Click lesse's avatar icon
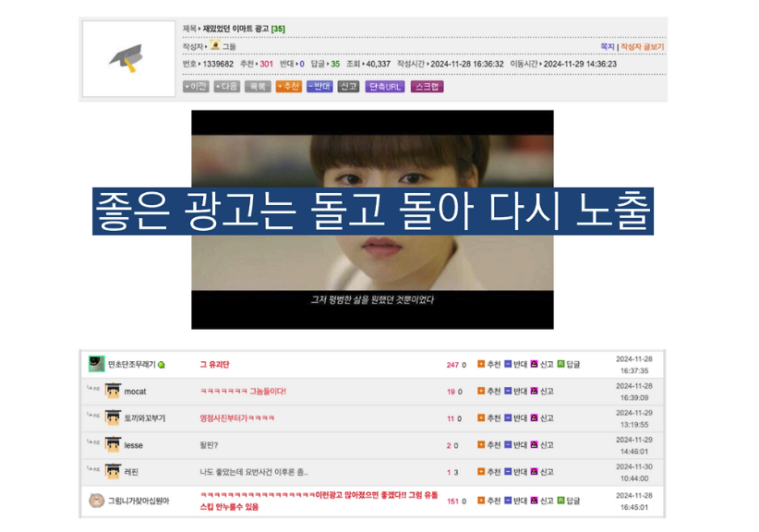Viewport: 759px width, 532px height. pyautogui.click(x=113, y=445)
